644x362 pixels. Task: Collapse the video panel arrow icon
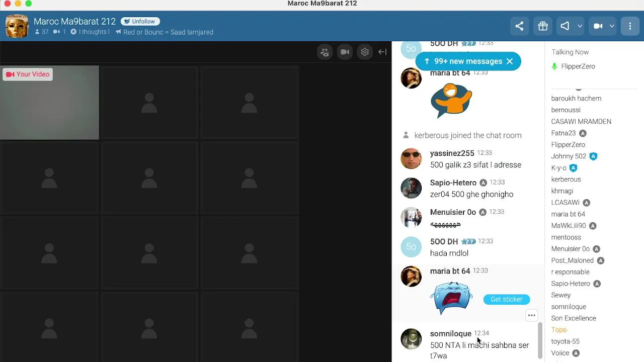(x=382, y=52)
